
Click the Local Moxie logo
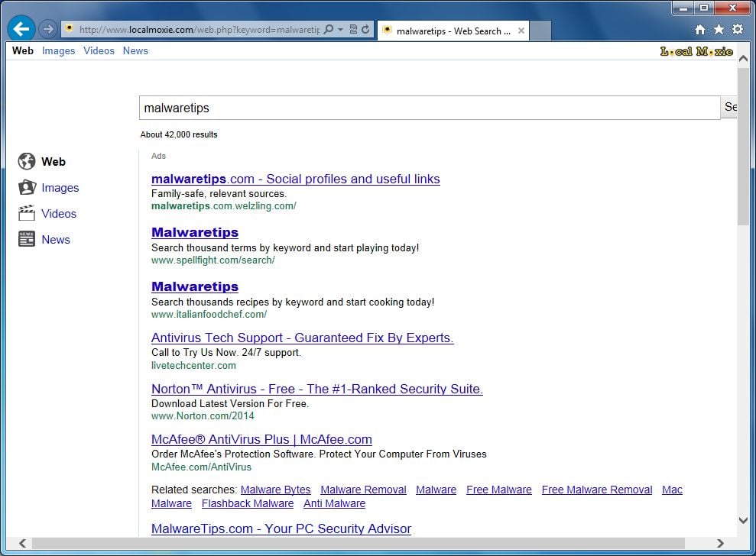[x=696, y=51]
